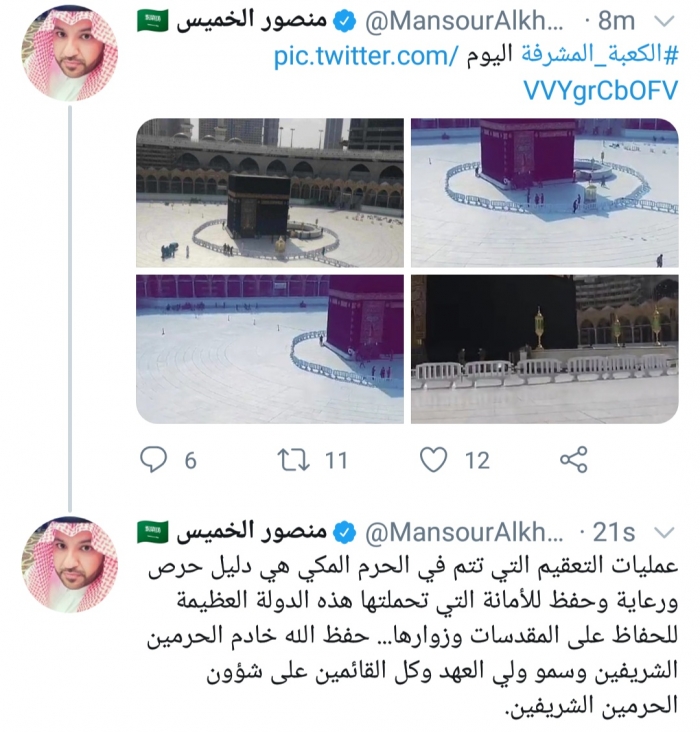Like the tweet via the heart icon

click(433, 460)
